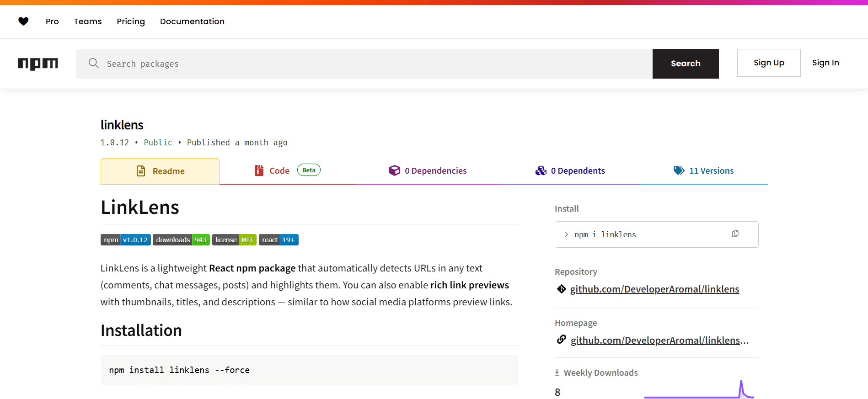The width and height of the screenshot is (868, 399).
Task: Copy the npm i linklens install command
Action: point(735,234)
